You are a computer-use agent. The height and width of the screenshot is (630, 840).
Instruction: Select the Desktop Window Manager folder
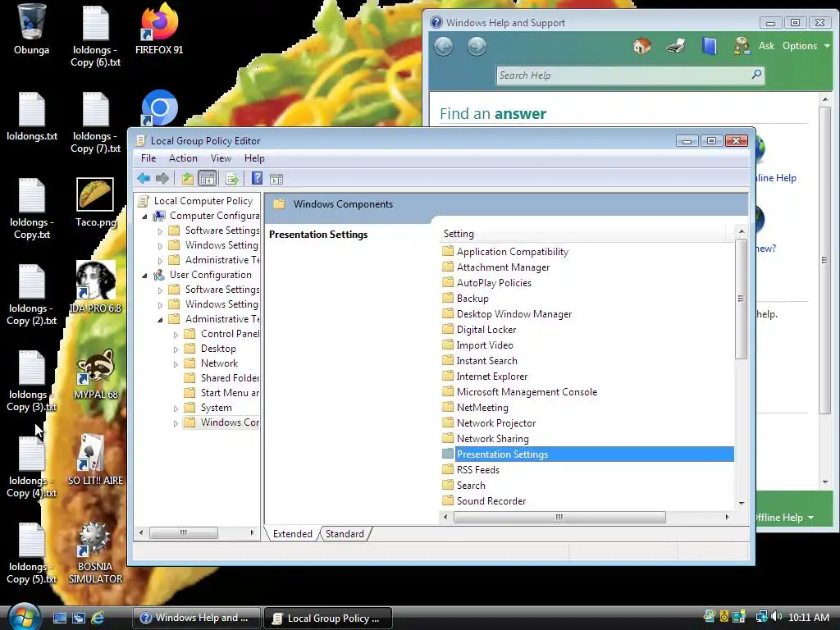coord(514,314)
